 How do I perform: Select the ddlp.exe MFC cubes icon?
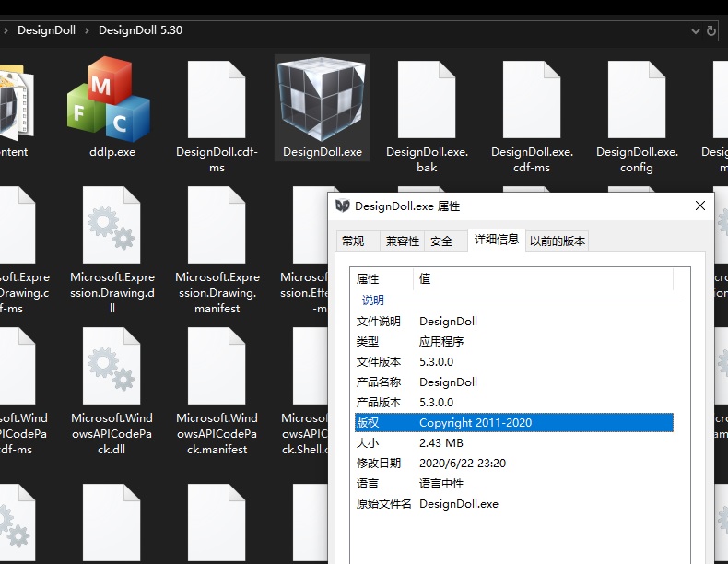click(x=109, y=99)
